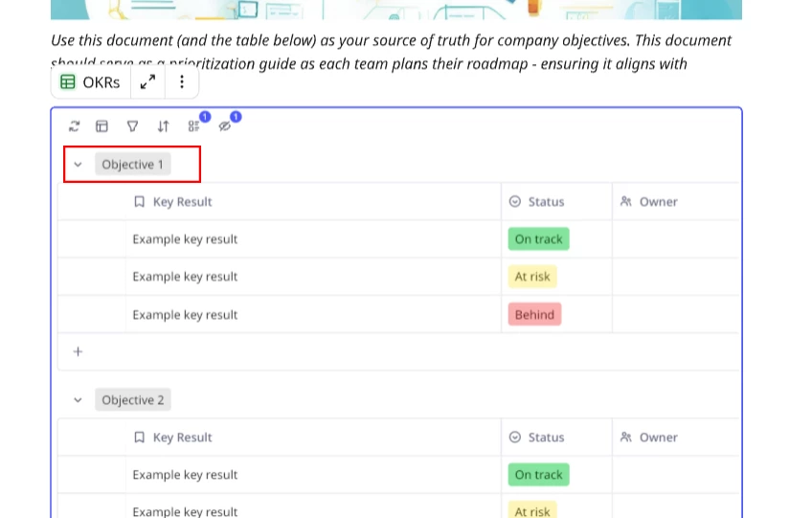Expand the OKRs table to full screen
Viewport: 812px width, 518px height.
point(147,81)
